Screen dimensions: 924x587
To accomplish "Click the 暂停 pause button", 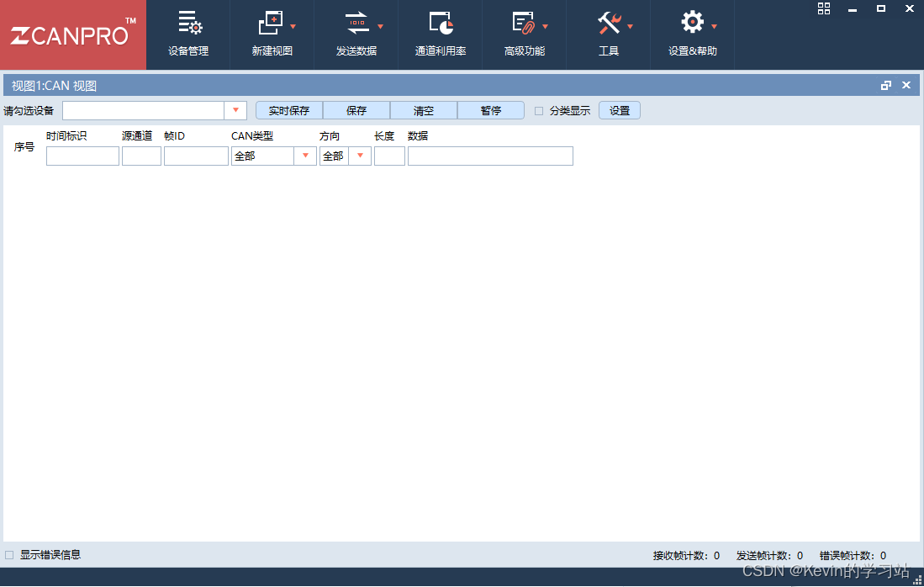I will click(x=491, y=109).
